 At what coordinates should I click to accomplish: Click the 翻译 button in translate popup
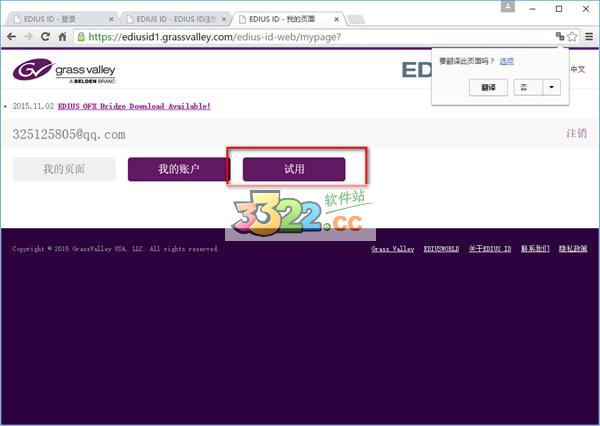point(488,88)
